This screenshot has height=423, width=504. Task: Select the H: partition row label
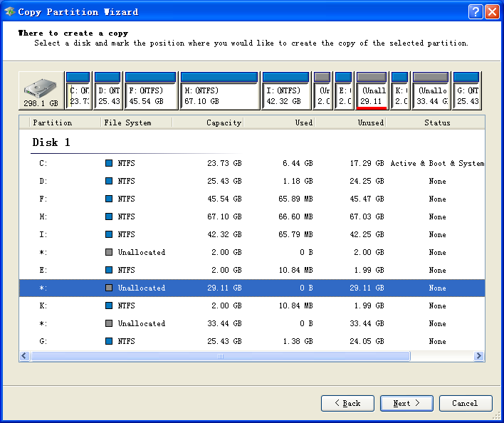pos(43,216)
